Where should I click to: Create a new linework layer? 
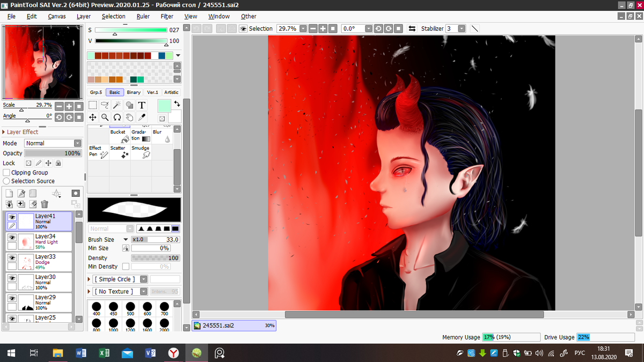(x=21, y=194)
